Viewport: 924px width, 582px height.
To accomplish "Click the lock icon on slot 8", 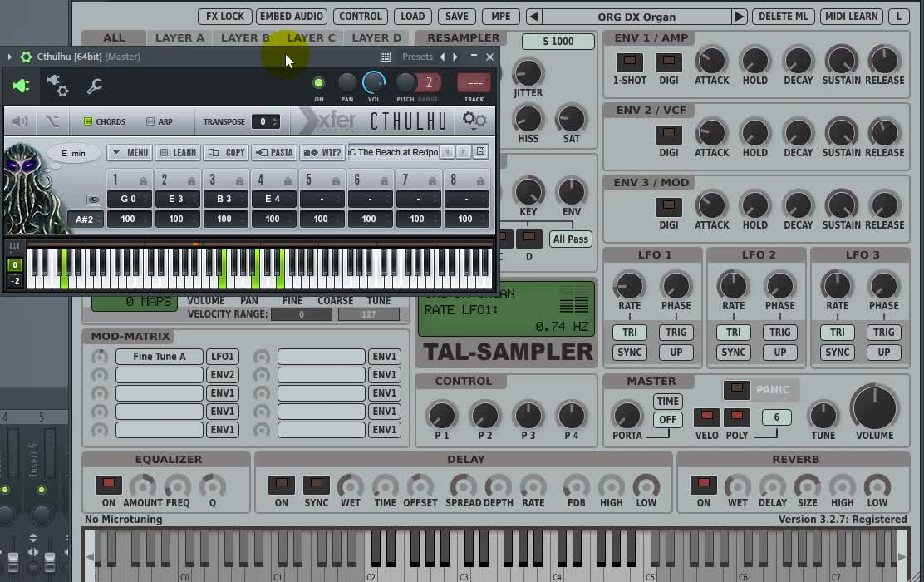I will 480,180.
